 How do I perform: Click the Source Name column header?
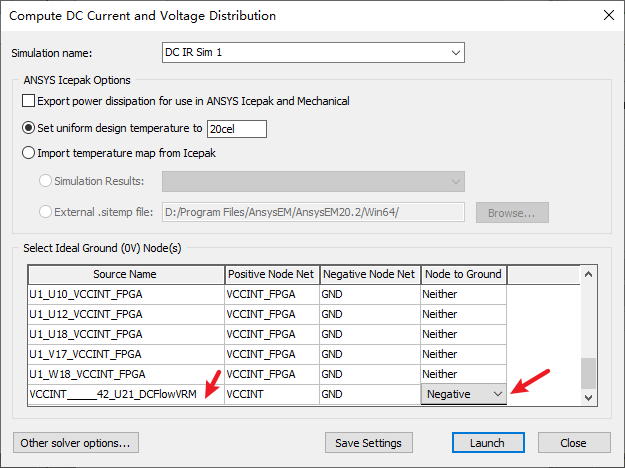point(126,274)
